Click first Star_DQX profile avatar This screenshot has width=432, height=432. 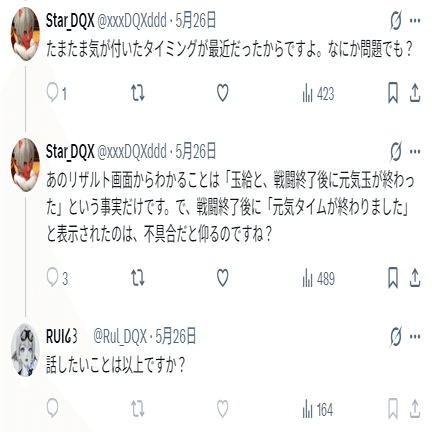[x=25, y=34]
